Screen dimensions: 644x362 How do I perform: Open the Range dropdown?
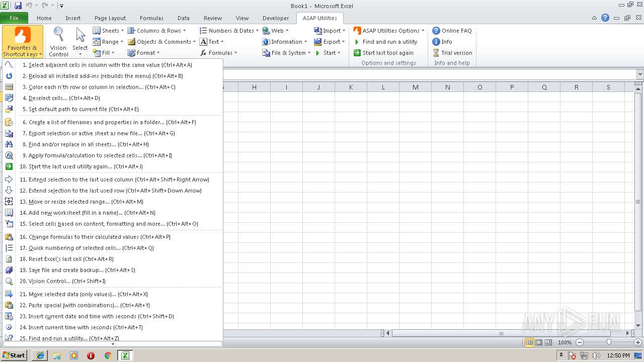click(108, 42)
